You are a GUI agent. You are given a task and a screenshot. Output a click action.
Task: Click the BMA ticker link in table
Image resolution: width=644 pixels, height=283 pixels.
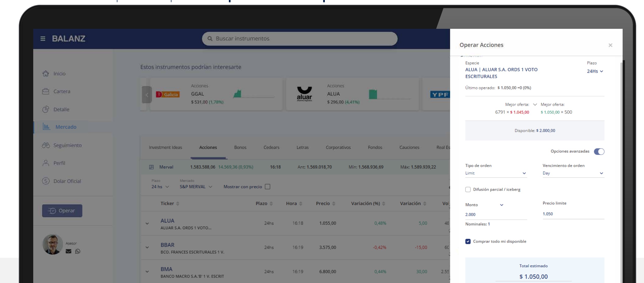(166, 269)
